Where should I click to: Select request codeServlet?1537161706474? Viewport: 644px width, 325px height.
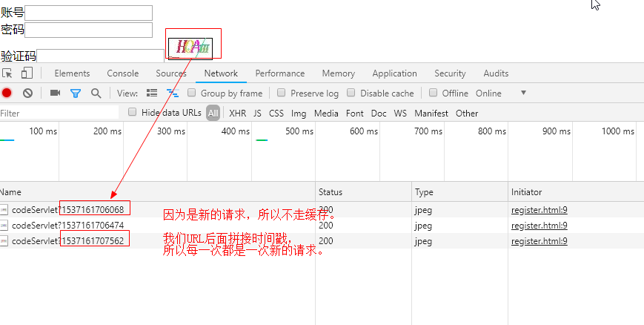click(67, 226)
